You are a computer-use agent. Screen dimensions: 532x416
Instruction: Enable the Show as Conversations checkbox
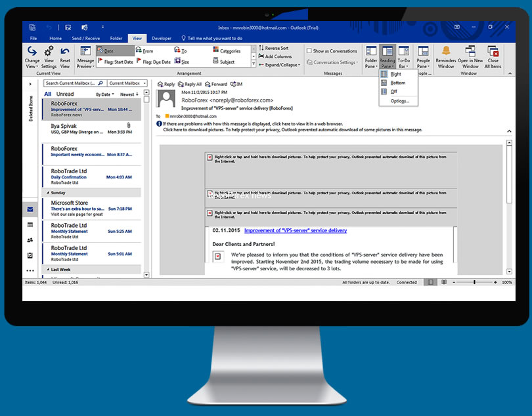pyautogui.click(x=309, y=51)
